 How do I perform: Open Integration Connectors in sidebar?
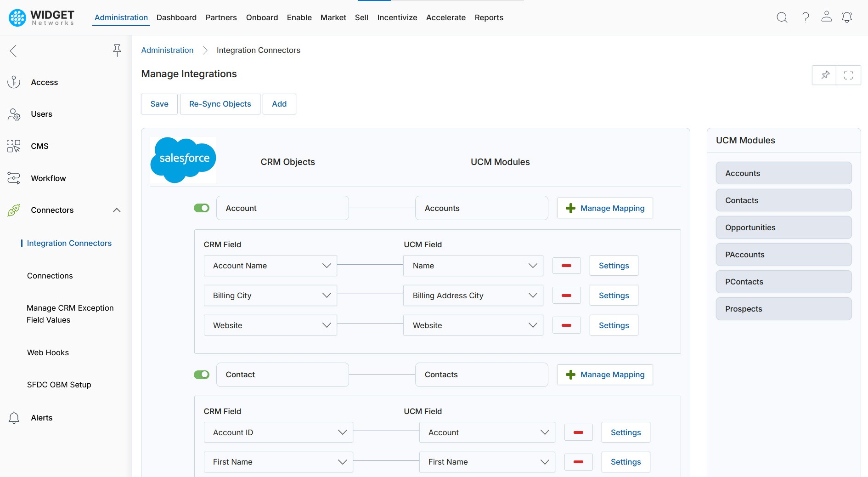point(69,243)
